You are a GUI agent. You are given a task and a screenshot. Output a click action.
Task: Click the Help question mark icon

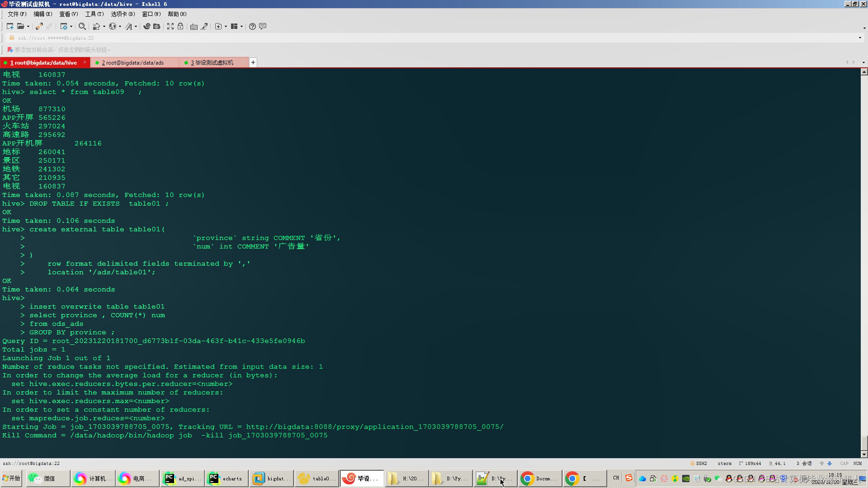pyautogui.click(x=252, y=26)
